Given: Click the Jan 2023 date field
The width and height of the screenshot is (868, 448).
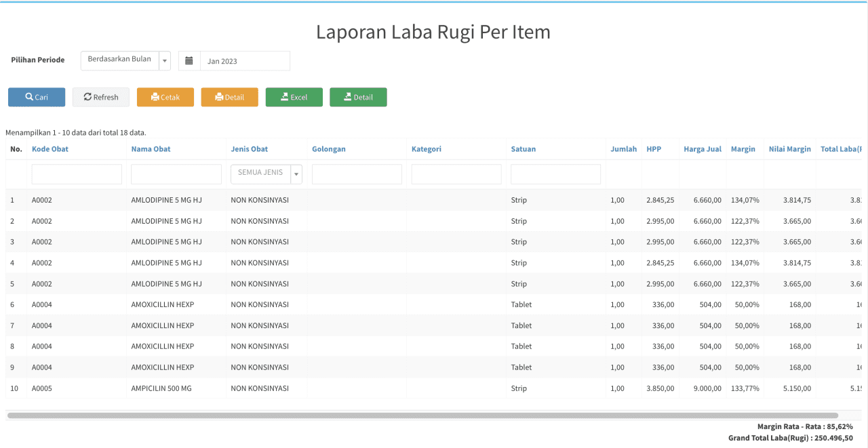Looking at the screenshot, I should [x=245, y=61].
